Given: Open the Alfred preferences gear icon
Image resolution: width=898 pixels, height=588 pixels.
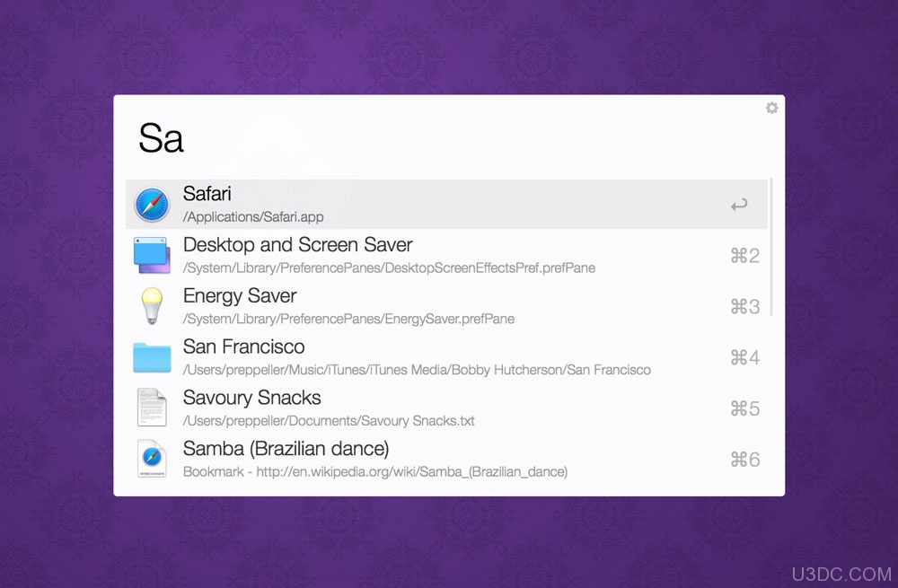Looking at the screenshot, I should tap(771, 108).
